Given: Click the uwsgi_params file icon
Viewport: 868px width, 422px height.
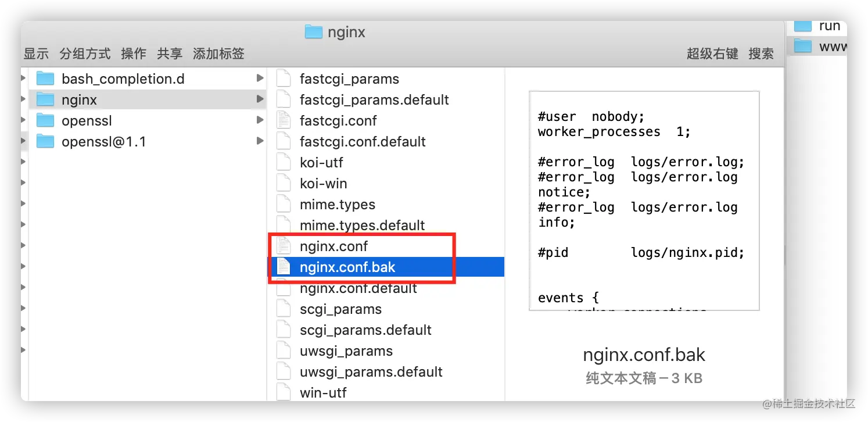Looking at the screenshot, I should (283, 351).
